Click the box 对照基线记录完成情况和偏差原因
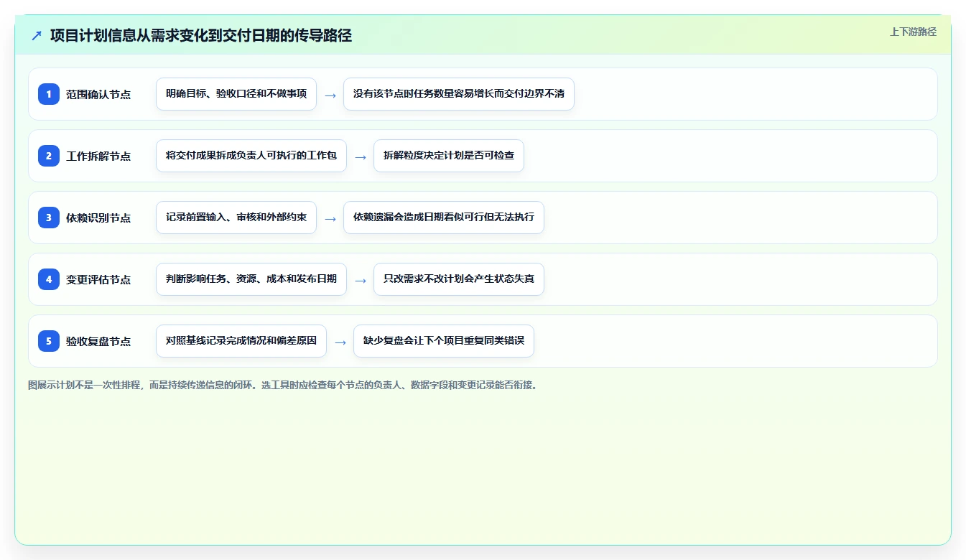The width and height of the screenshot is (966, 560). 241,341
